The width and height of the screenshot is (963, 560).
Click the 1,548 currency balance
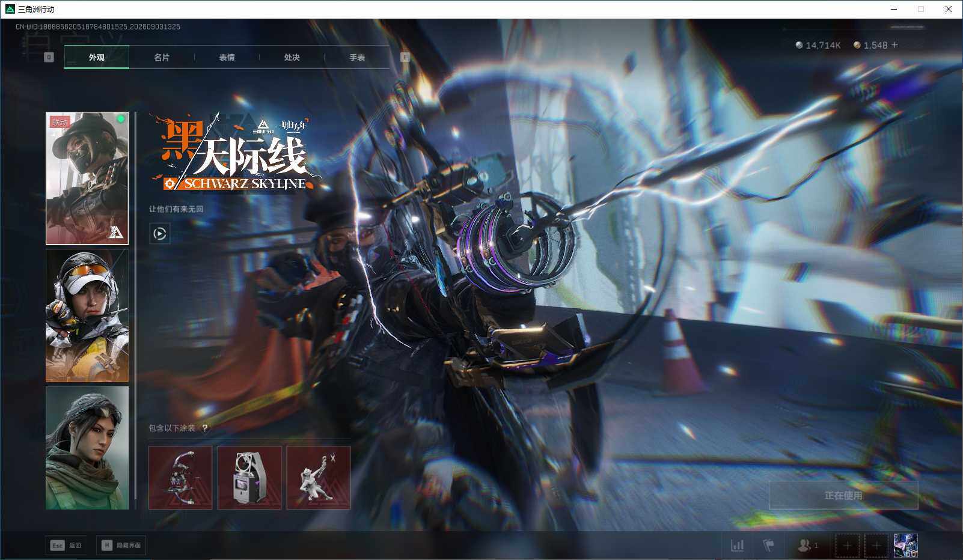click(870, 45)
